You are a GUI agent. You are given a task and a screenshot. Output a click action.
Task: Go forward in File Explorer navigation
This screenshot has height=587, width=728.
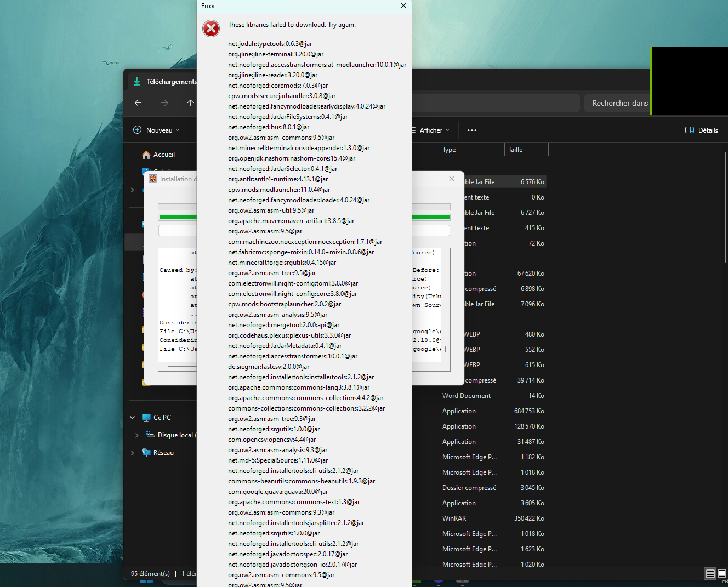[164, 103]
